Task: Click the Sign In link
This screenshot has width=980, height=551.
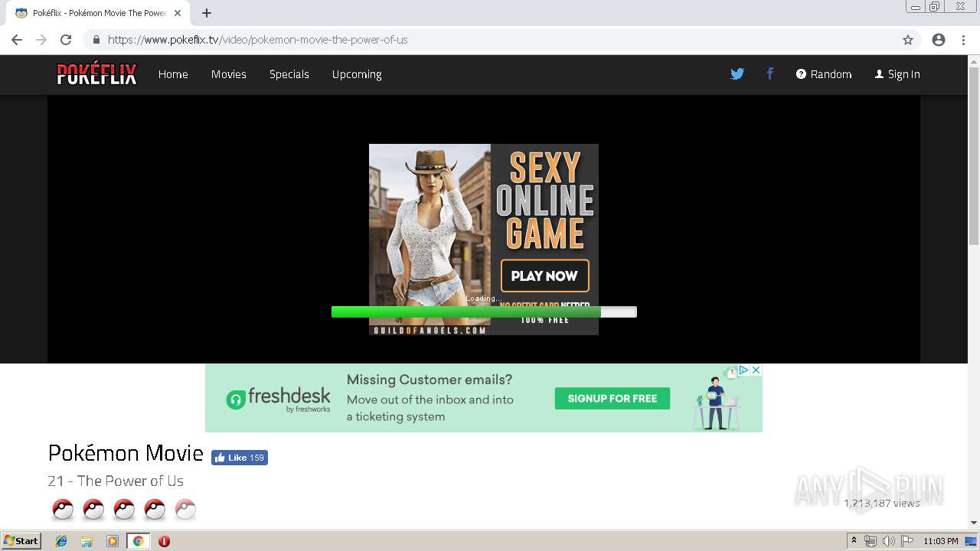Action: 897,74
